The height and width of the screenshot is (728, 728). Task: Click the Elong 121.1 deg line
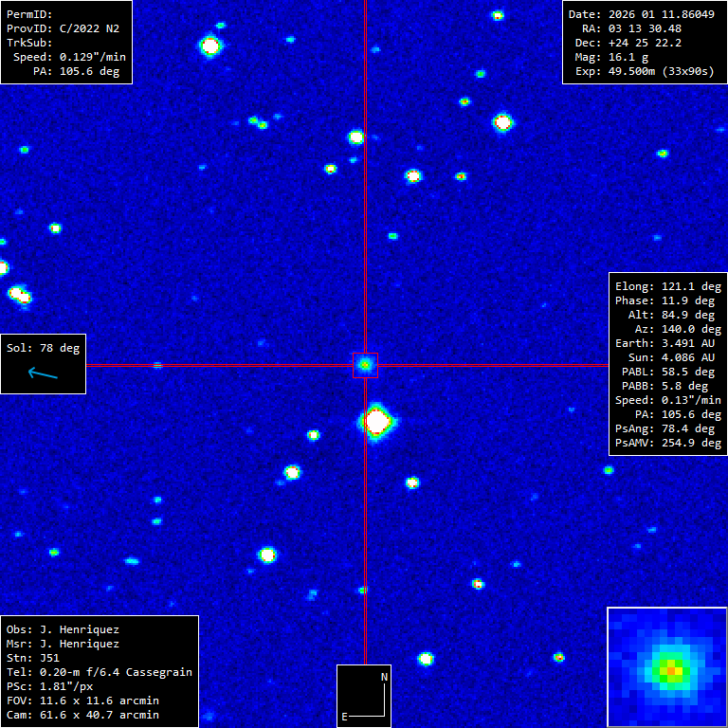tap(668, 286)
